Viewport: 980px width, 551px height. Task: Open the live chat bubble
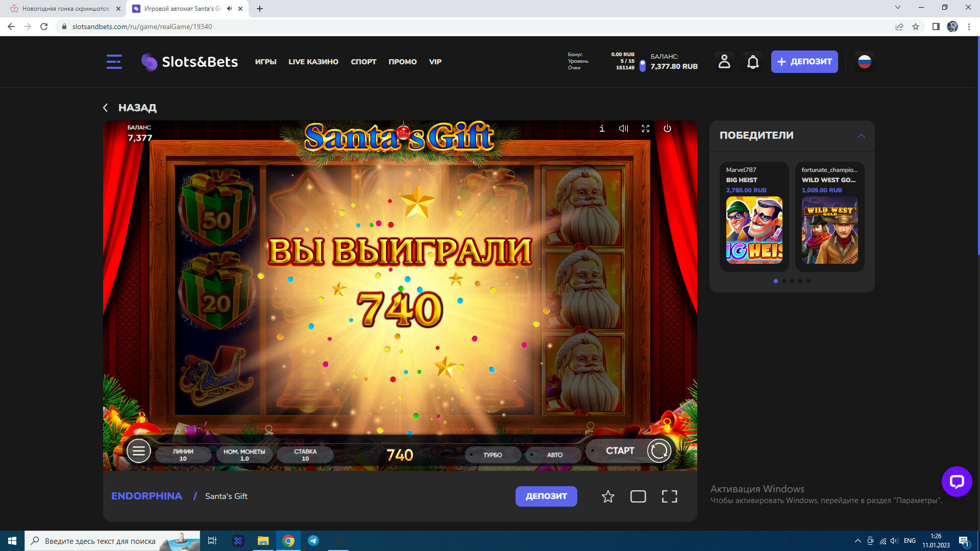(957, 481)
